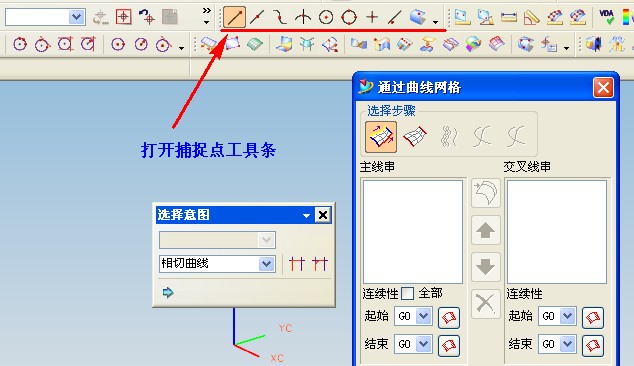Click the face select button beside 主线串 起始
Image resolution: width=634 pixels, height=366 pixels.
click(x=449, y=317)
